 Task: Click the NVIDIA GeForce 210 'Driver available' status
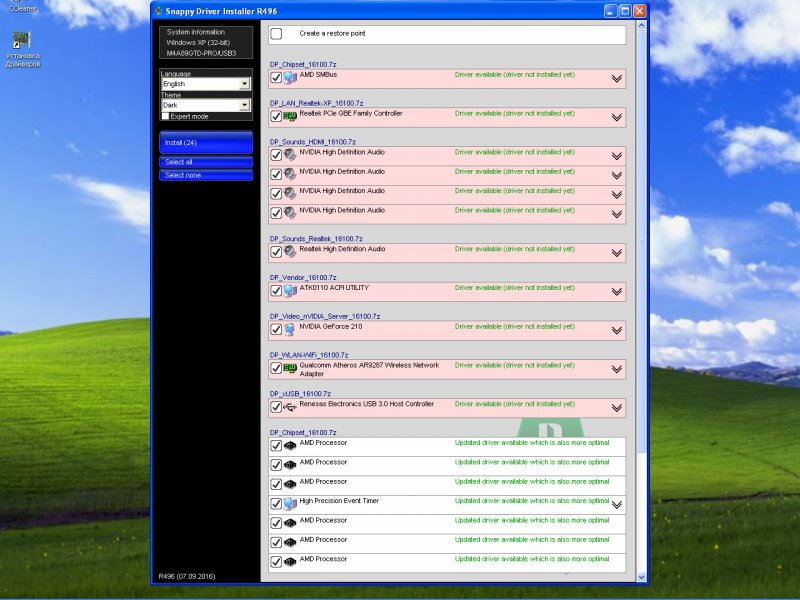[x=515, y=327]
